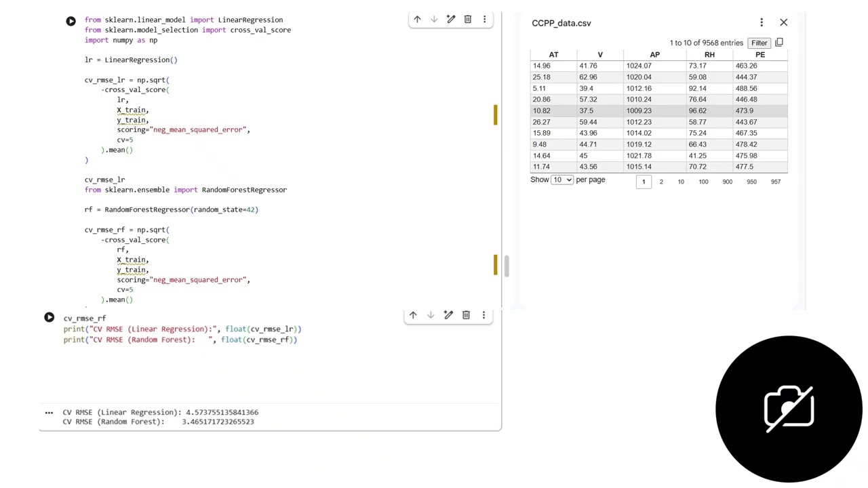This screenshot has height=488, width=868.
Task: Sort table by PE column header
Action: 760,55
